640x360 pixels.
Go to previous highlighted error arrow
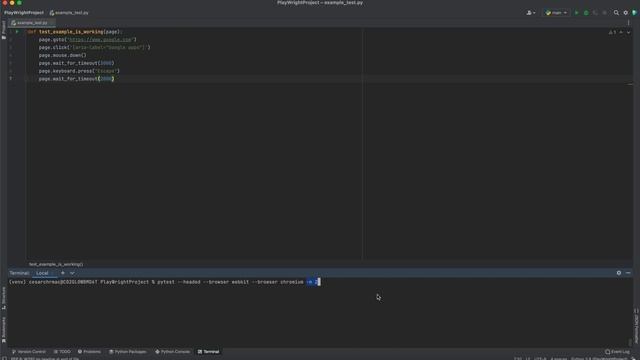click(x=621, y=32)
